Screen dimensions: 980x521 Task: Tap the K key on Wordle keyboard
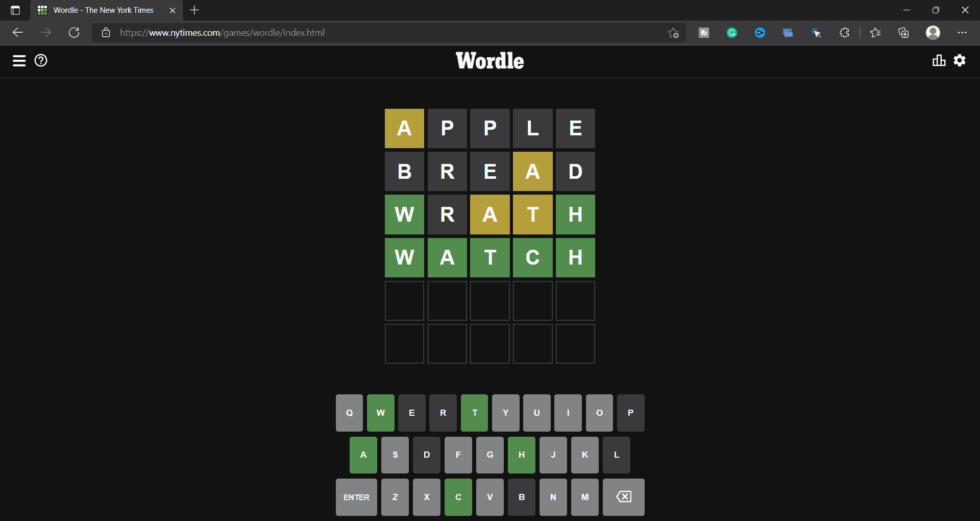click(x=585, y=455)
